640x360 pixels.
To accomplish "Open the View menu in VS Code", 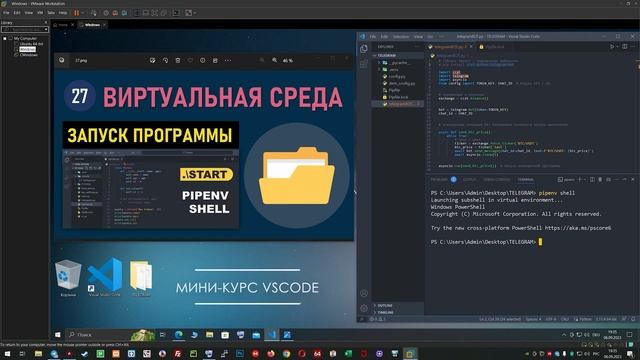I will point(418,37).
